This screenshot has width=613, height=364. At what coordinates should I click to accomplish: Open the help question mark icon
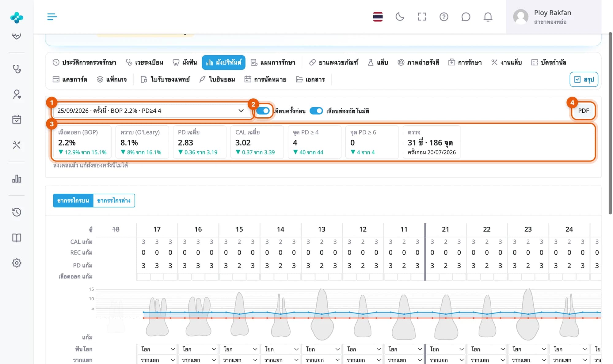444,17
